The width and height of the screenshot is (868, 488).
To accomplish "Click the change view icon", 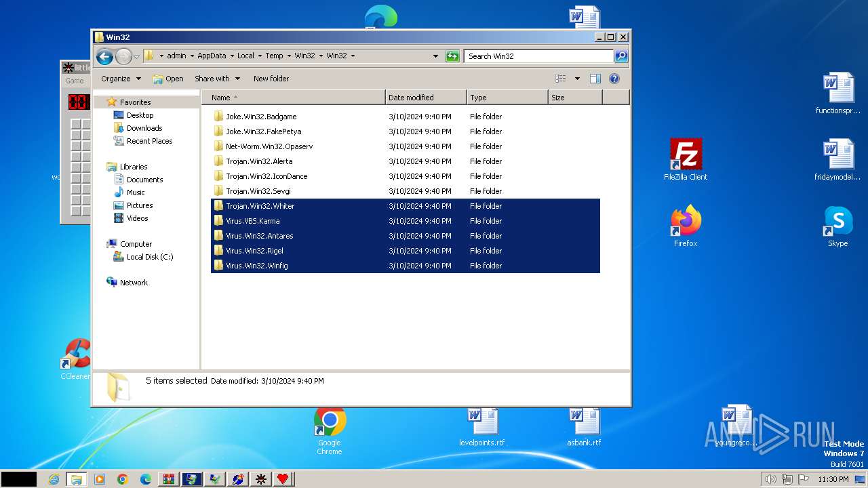I will click(x=560, y=79).
